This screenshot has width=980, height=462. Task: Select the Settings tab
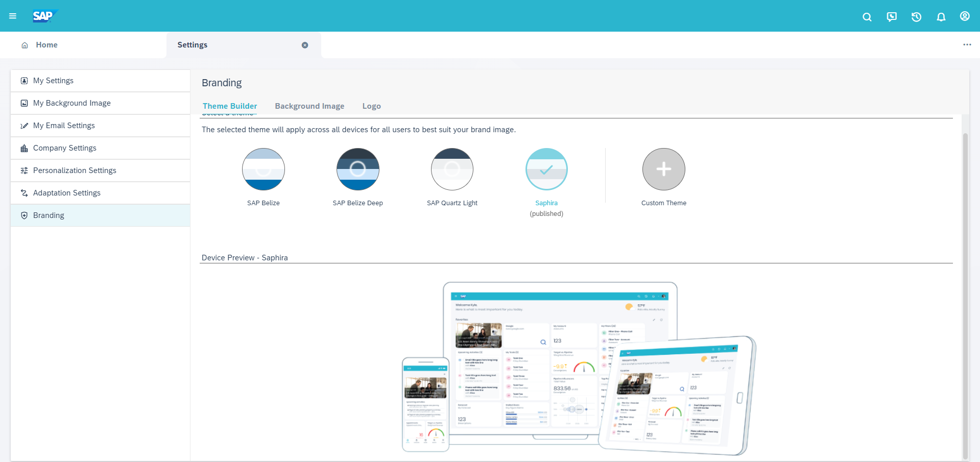(x=244, y=45)
